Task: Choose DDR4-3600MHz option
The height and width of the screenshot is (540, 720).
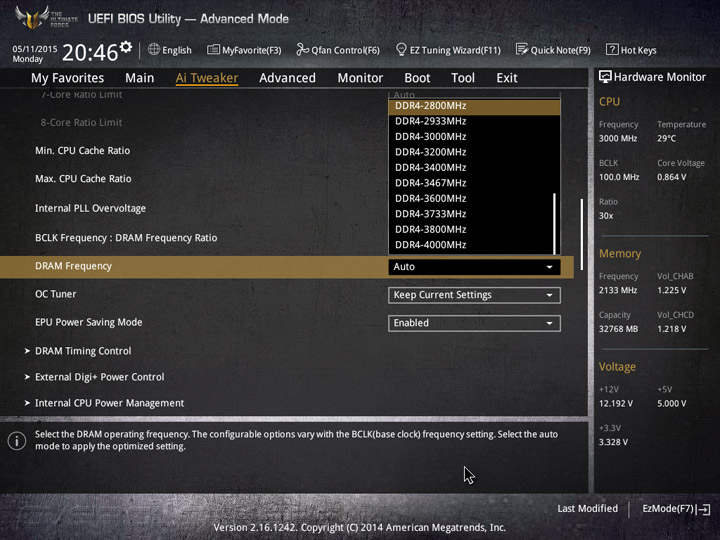Action: (471, 199)
